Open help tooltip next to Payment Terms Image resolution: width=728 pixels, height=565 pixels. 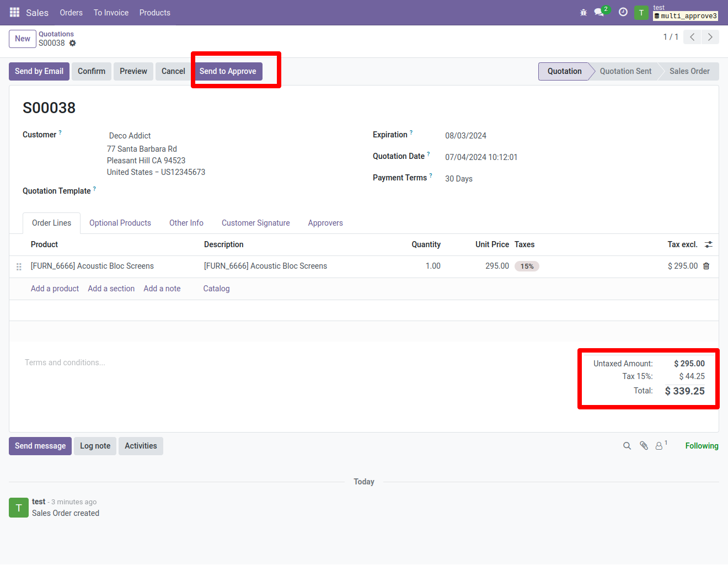(431, 175)
